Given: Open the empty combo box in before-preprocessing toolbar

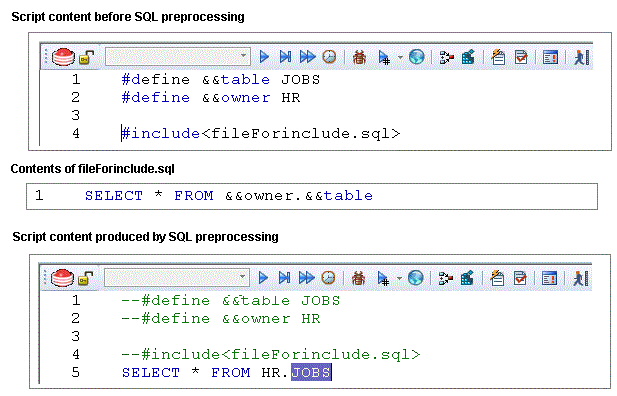Looking at the screenshot, I should 178,57.
